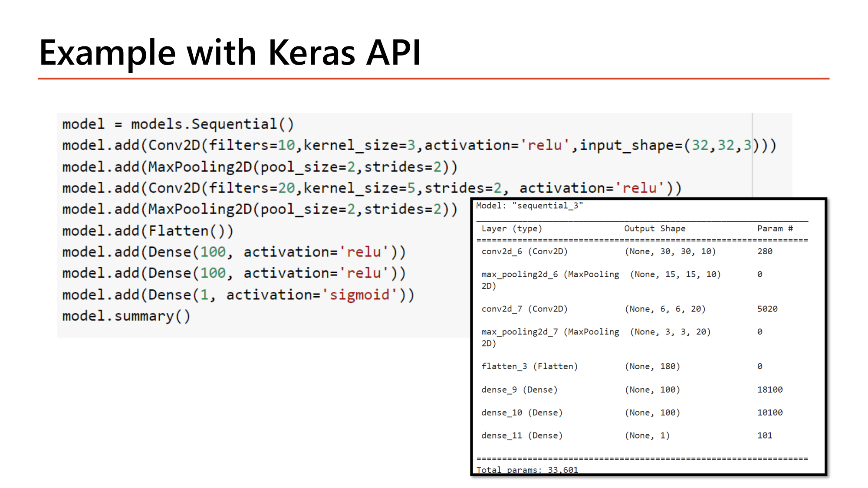Click the param count '10100'
Viewport: 868px width, 488px height.
coord(770,413)
